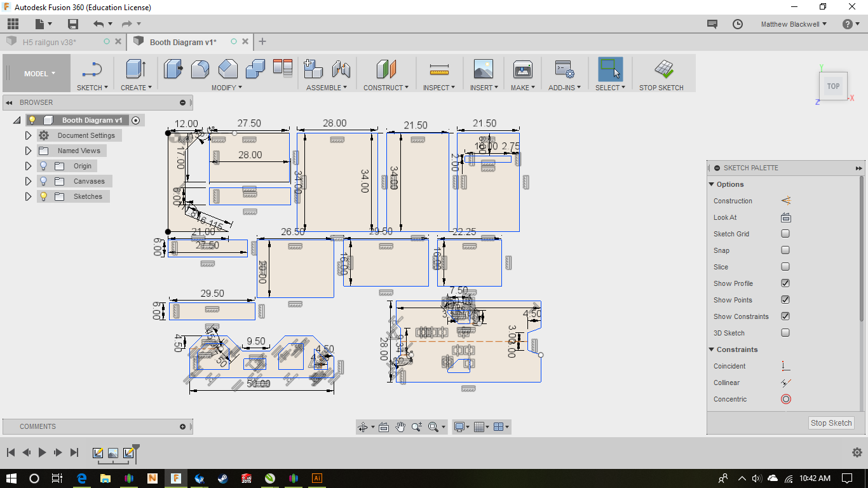Click the Save disk icon
This screenshot has height=488, width=868.
(x=73, y=24)
